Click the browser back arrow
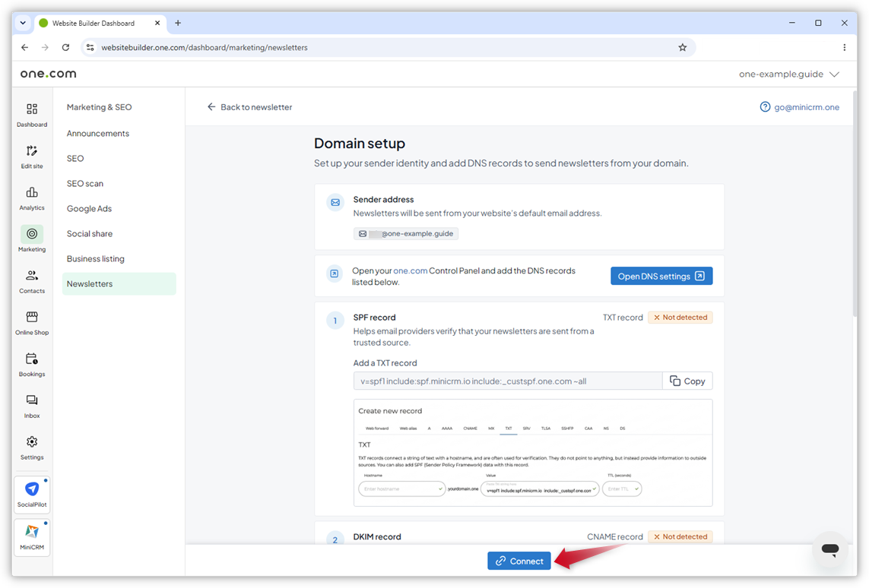This screenshot has height=588, width=869. (x=24, y=48)
